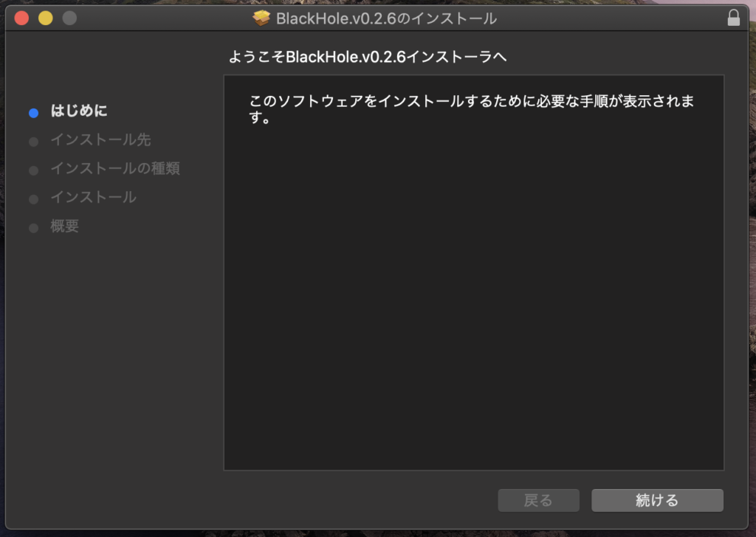Click the 戻る (Back) button
Screen dimensions: 756x537
tap(538, 500)
